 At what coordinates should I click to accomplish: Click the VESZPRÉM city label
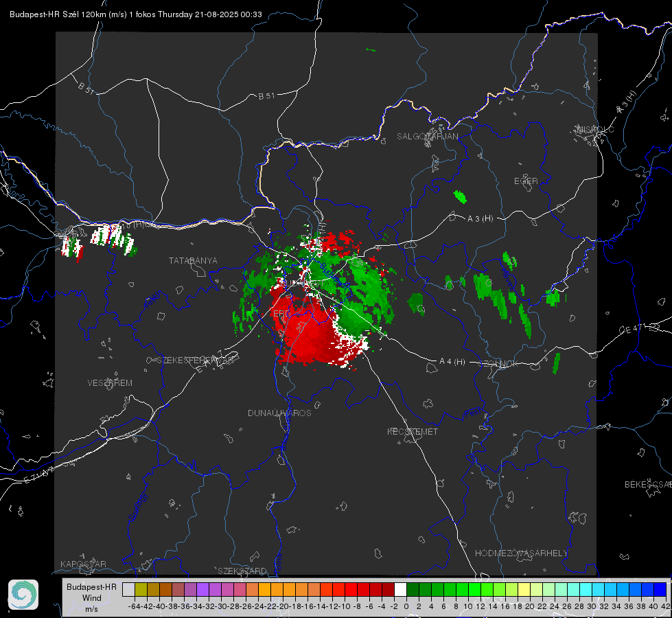pyautogui.click(x=110, y=382)
